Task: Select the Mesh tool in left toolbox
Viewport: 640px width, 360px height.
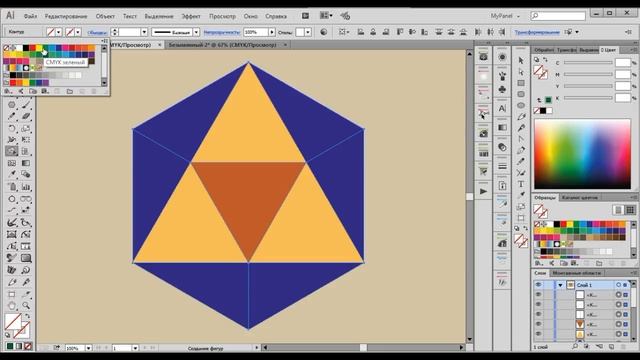Action: click(12, 163)
